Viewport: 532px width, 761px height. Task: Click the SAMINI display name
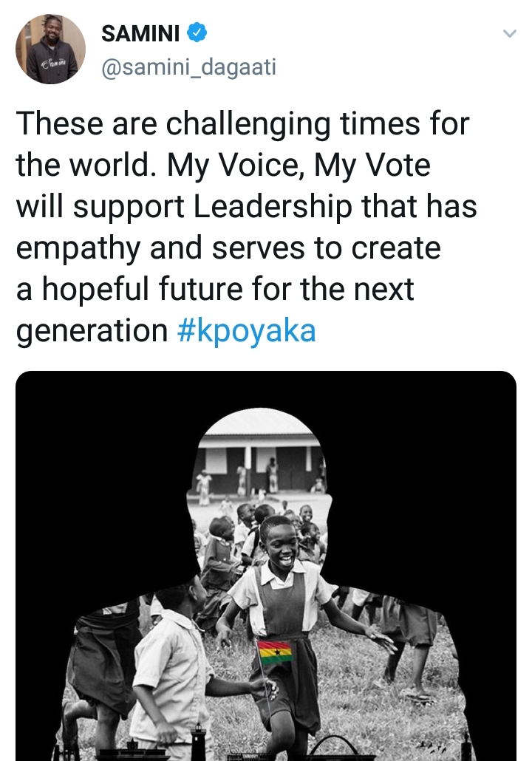click(140, 33)
